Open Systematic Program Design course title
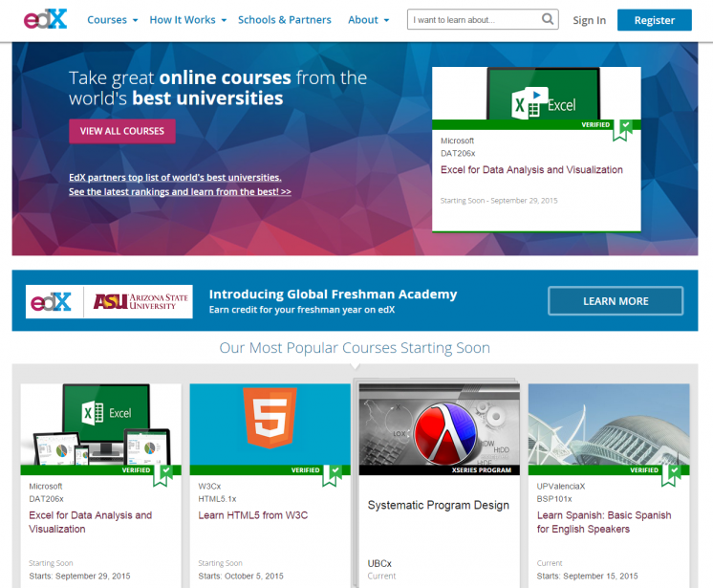 [439, 505]
